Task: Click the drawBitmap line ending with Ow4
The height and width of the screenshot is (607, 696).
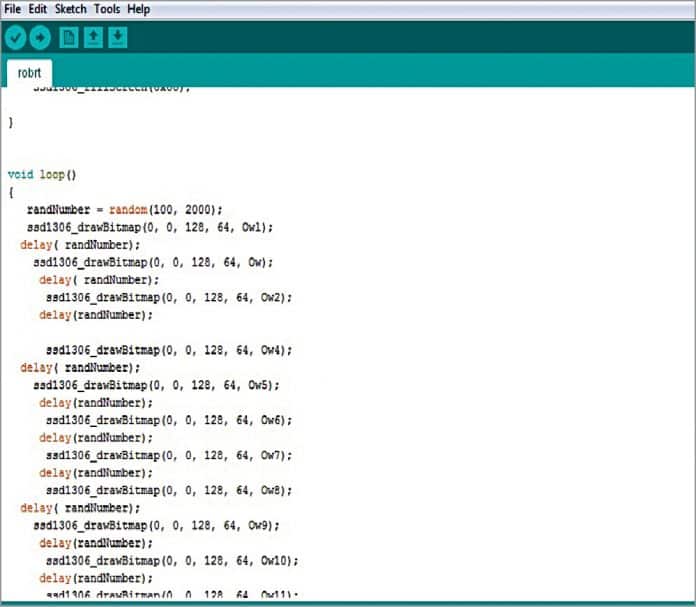Action: point(168,350)
